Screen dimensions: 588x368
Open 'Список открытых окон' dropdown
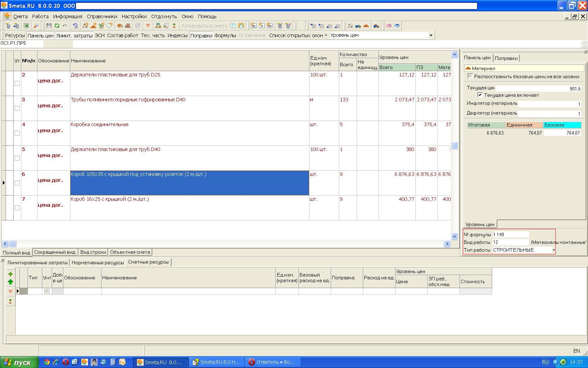point(298,35)
